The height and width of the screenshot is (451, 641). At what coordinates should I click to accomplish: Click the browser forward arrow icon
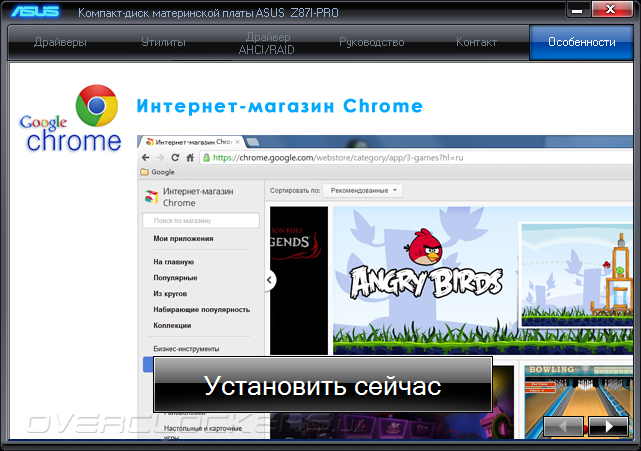click(x=160, y=157)
